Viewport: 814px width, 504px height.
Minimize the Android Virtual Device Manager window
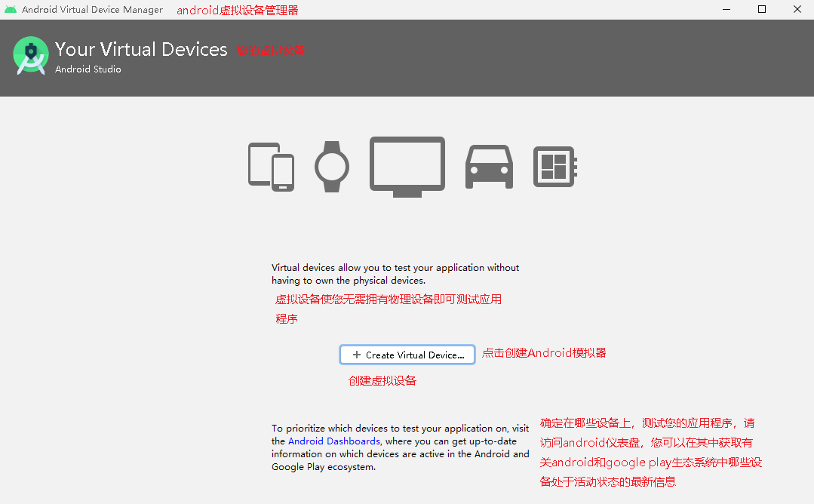point(726,9)
